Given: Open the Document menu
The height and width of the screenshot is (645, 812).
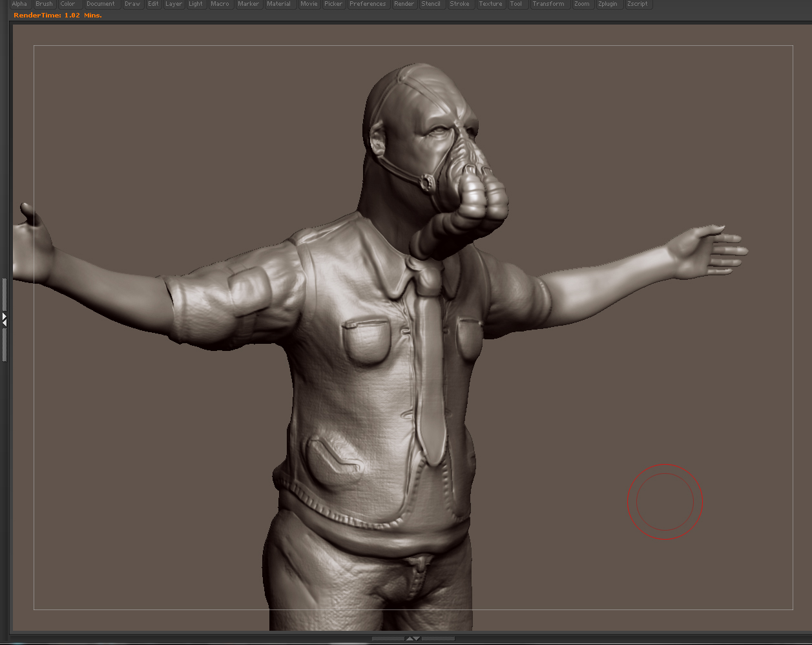Looking at the screenshot, I should point(101,4).
